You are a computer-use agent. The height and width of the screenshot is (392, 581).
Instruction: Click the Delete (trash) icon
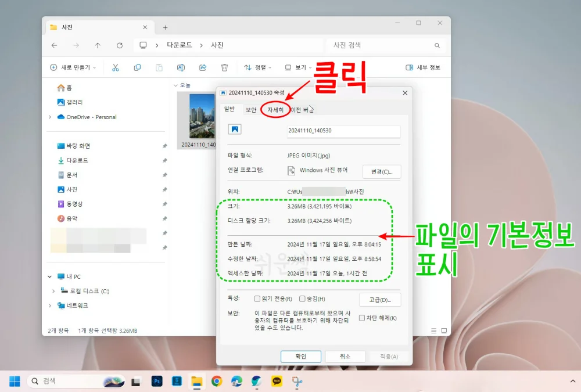(x=225, y=68)
